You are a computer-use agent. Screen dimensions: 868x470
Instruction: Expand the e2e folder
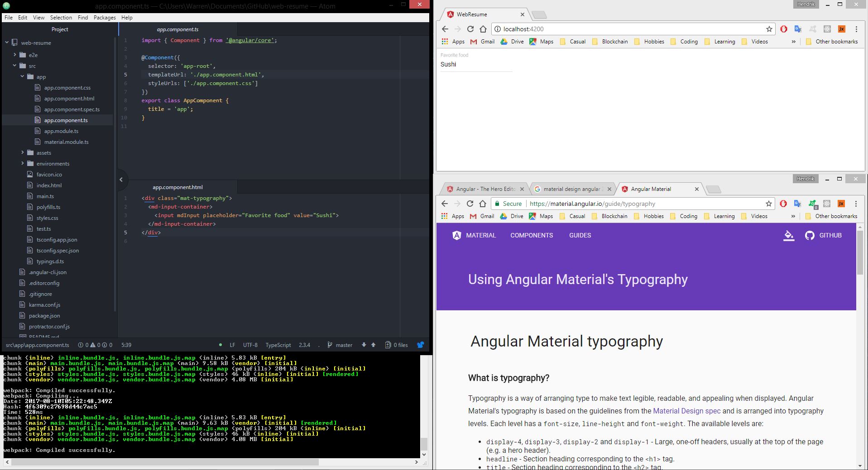(15, 55)
